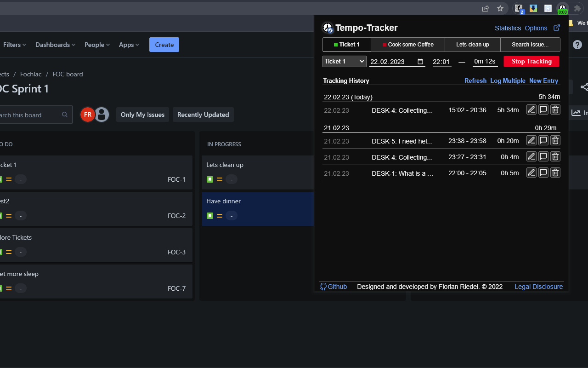Open the browser extensions puzzle icon
This screenshot has width=588, height=368.
pyautogui.click(x=577, y=8)
